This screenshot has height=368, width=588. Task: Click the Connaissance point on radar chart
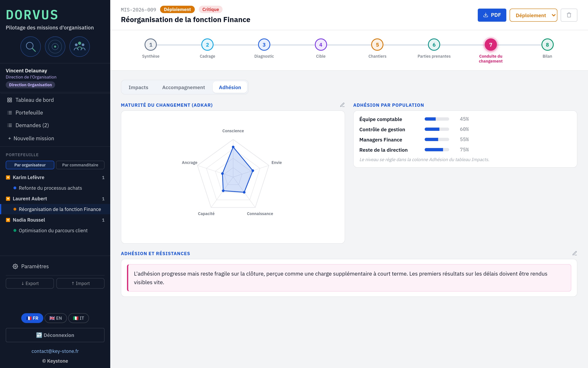pos(244,192)
